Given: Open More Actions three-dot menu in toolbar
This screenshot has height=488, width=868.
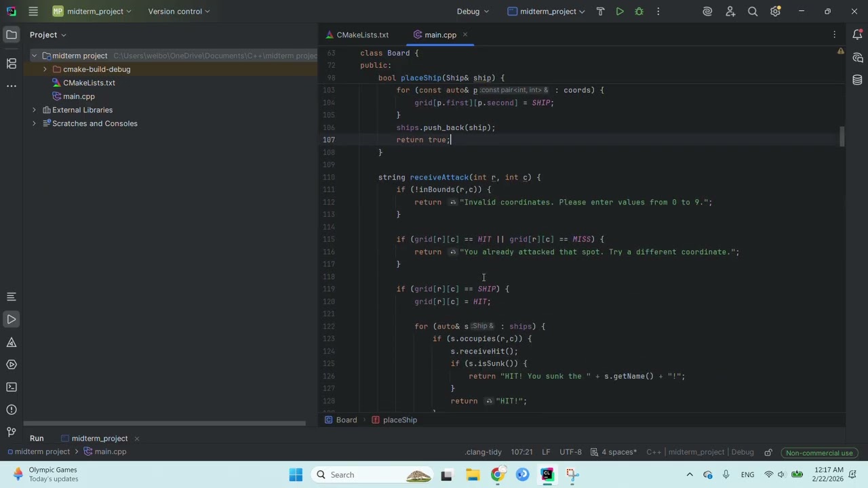Looking at the screenshot, I should 658,12.
